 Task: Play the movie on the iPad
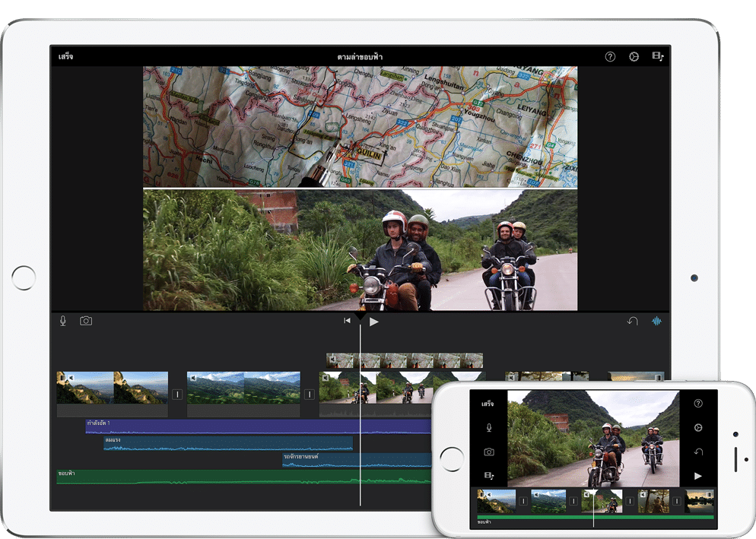[x=373, y=322]
